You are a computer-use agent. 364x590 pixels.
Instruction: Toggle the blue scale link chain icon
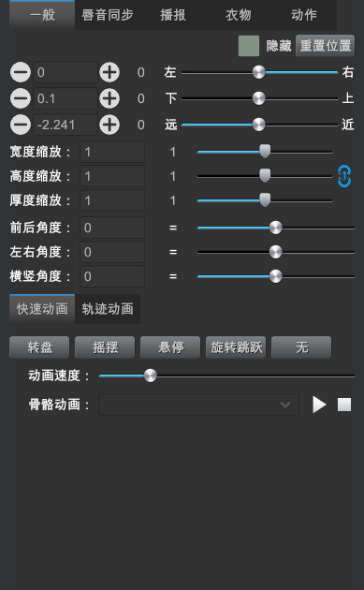pyautogui.click(x=344, y=176)
